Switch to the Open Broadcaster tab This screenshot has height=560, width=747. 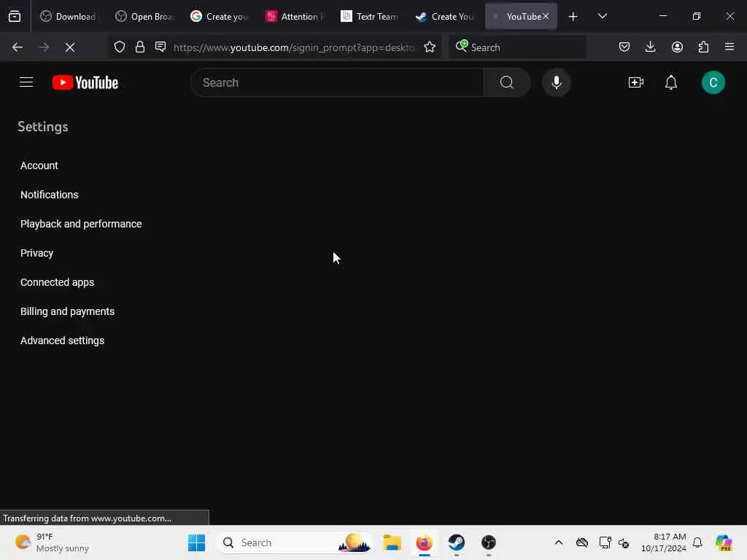point(145,17)
